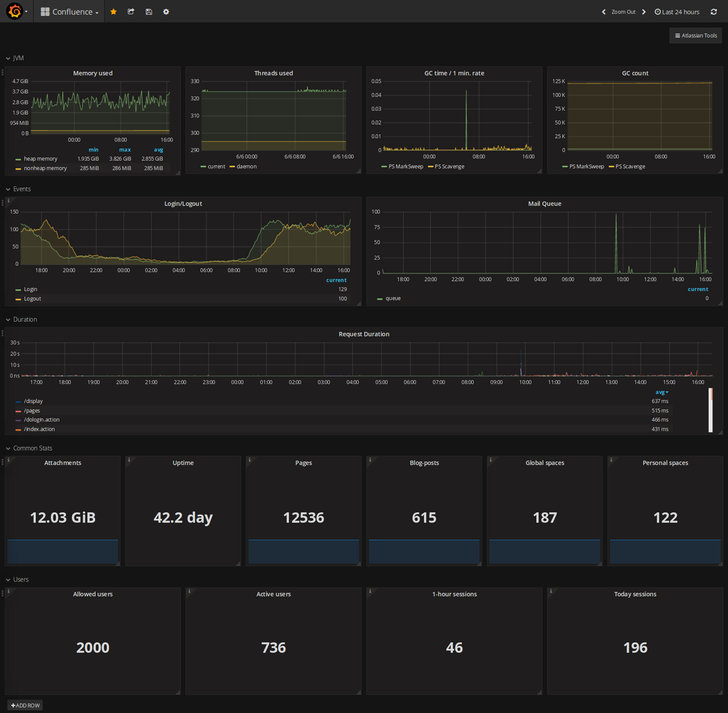Shift time range forward with right arrow

(644, 12)
